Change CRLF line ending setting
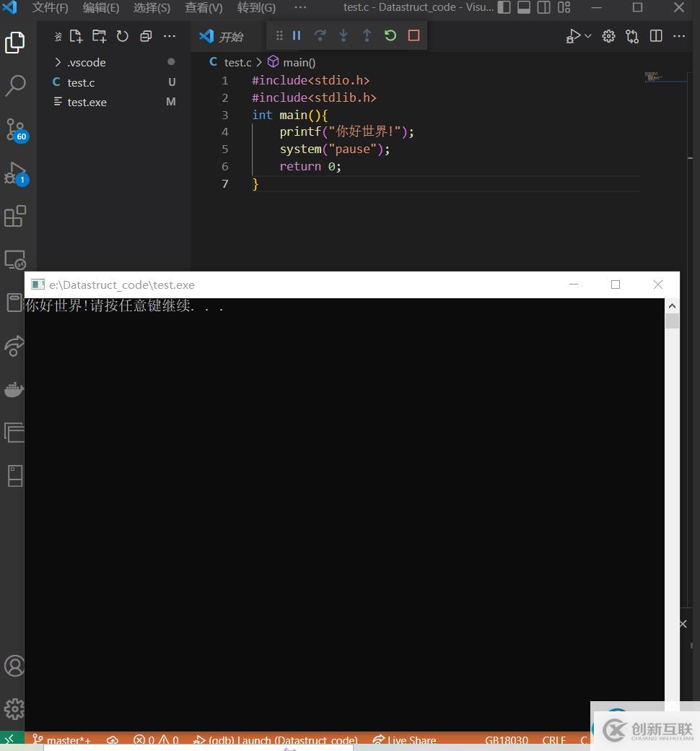 click(x=554, y=740)
